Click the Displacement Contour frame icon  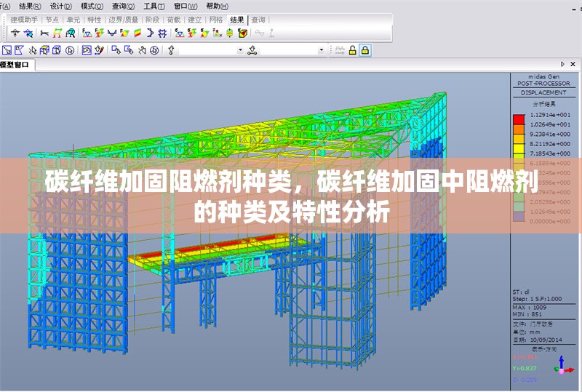tap(57, 33)
